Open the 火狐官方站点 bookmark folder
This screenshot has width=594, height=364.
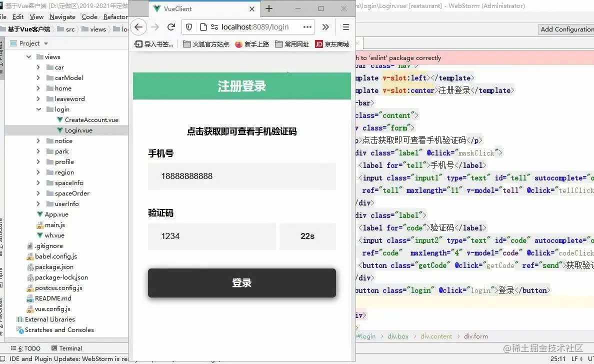pyautogui.click(x=206, y=44)
